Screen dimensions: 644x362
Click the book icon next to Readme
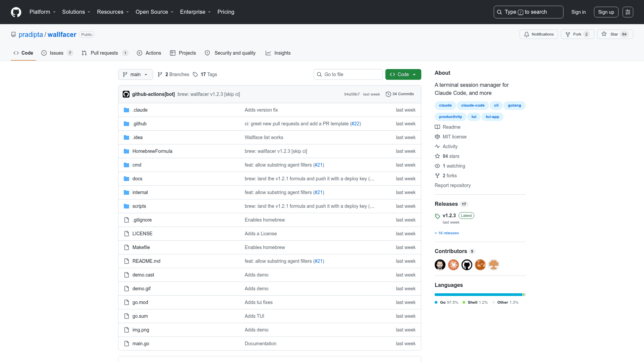point(437,127)
